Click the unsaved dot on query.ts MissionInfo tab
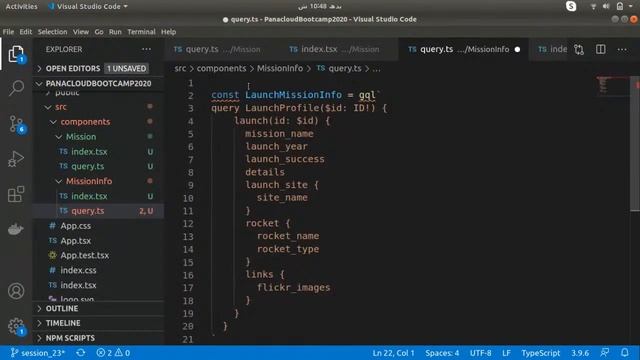Screen dimensions: 640x360 (x=518, y=49)
